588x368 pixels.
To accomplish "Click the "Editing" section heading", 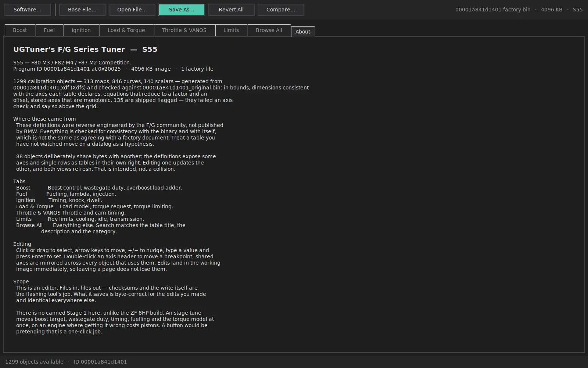I will click(x=22, y=244).
